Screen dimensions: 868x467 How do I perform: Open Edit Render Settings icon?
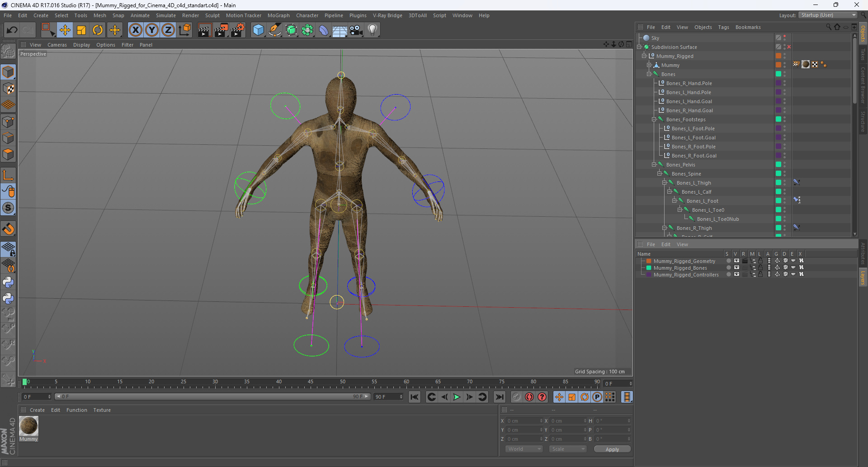pos(238,30)
